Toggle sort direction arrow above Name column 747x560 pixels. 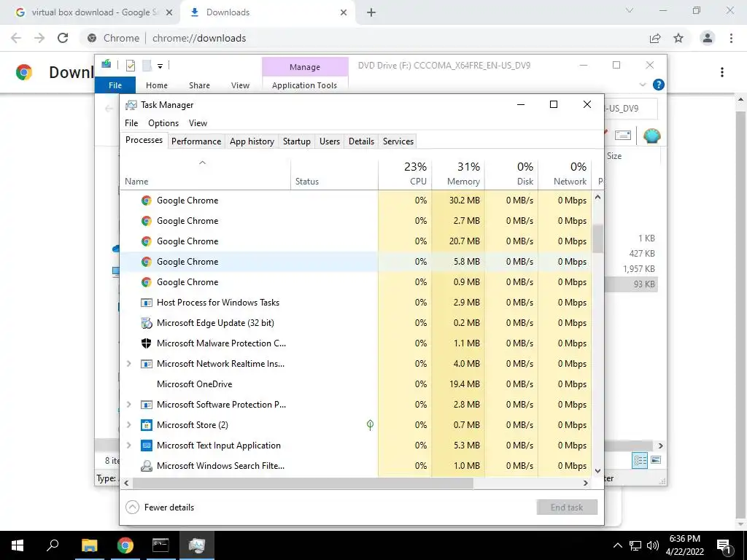click(x=202, y=163)
